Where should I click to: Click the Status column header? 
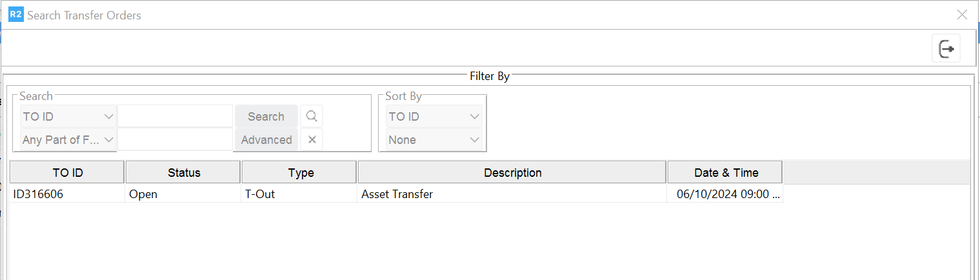(184, 172)
